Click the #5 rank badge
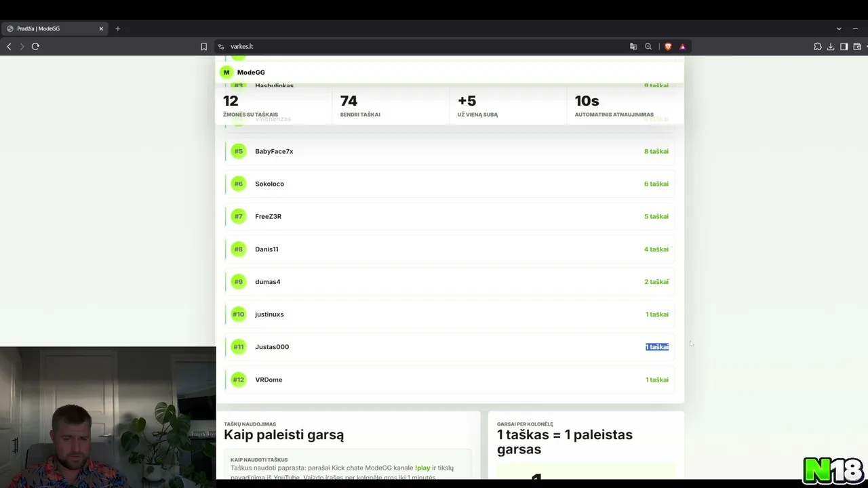This screenshot has height=488, width=868. (239, 151)
